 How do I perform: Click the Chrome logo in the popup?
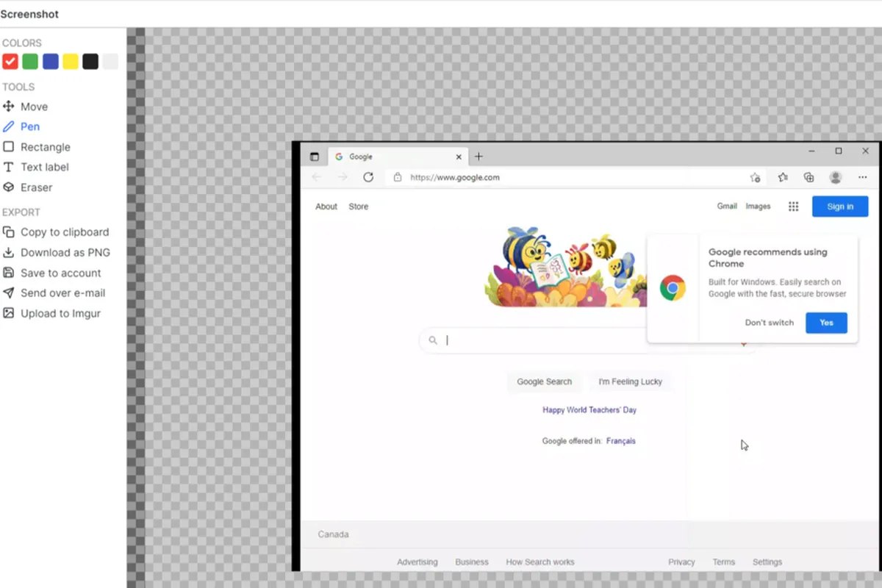tap(673, 287)
